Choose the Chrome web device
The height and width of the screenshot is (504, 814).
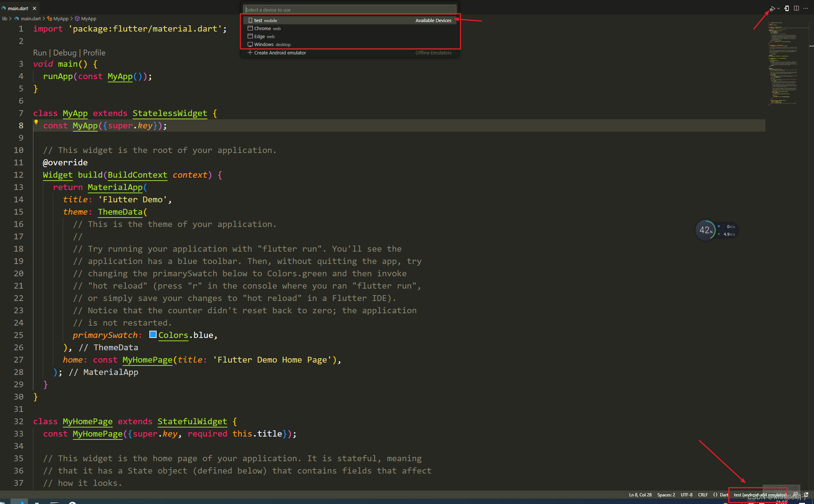(x=267, y=28)
